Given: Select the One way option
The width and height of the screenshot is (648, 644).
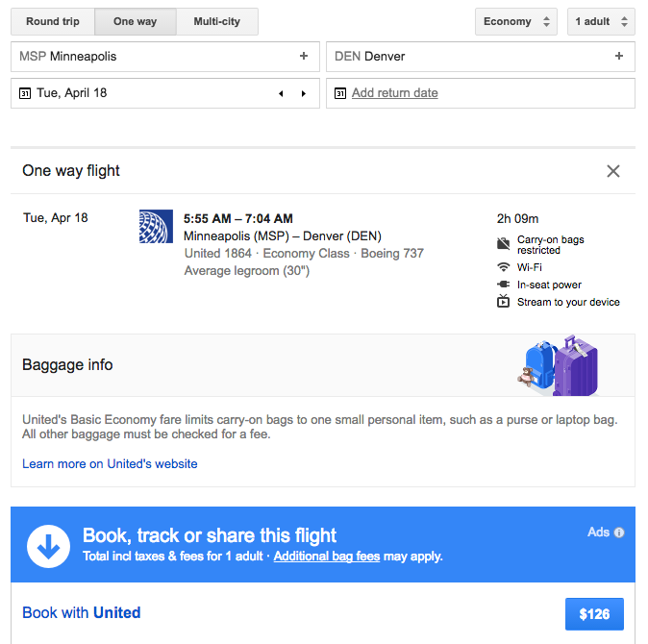Looking at the screenshot, I should pos(136,21).
